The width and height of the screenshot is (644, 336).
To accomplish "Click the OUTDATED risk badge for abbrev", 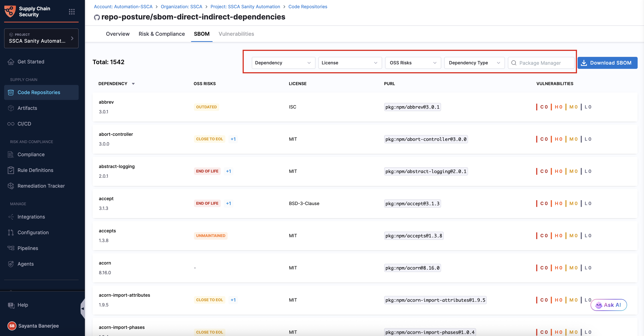I will [x=206, y=107].
